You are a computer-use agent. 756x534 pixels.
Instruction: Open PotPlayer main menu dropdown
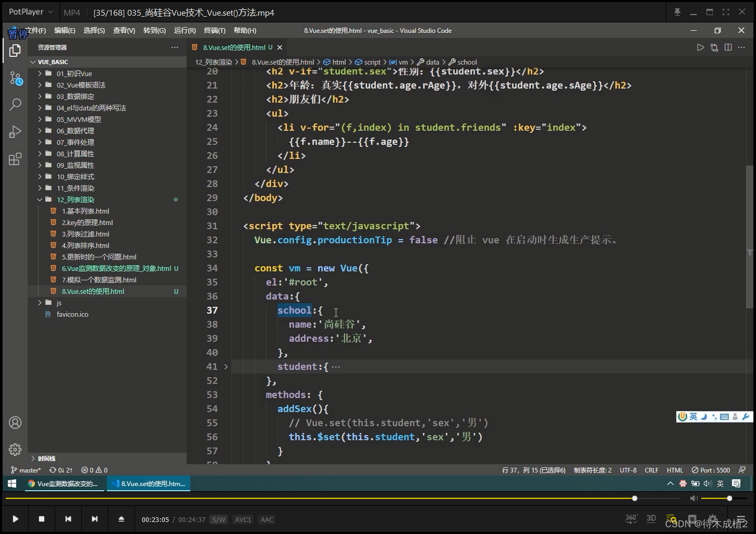[x=31, y=11]
